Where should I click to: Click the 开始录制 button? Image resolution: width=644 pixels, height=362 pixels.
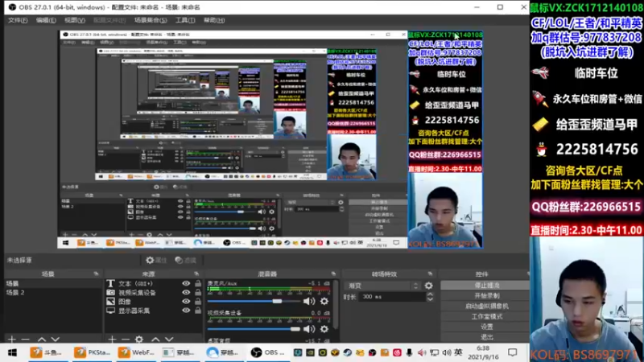pyautogui.click(x=486, y=295)
